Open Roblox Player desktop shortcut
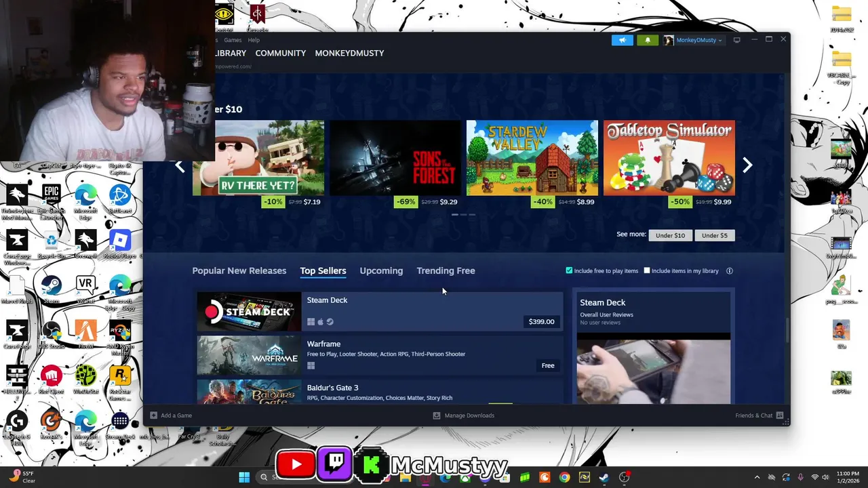Image resolution: width=868 pixels, height=488 pixels. [x=120, y=245]
